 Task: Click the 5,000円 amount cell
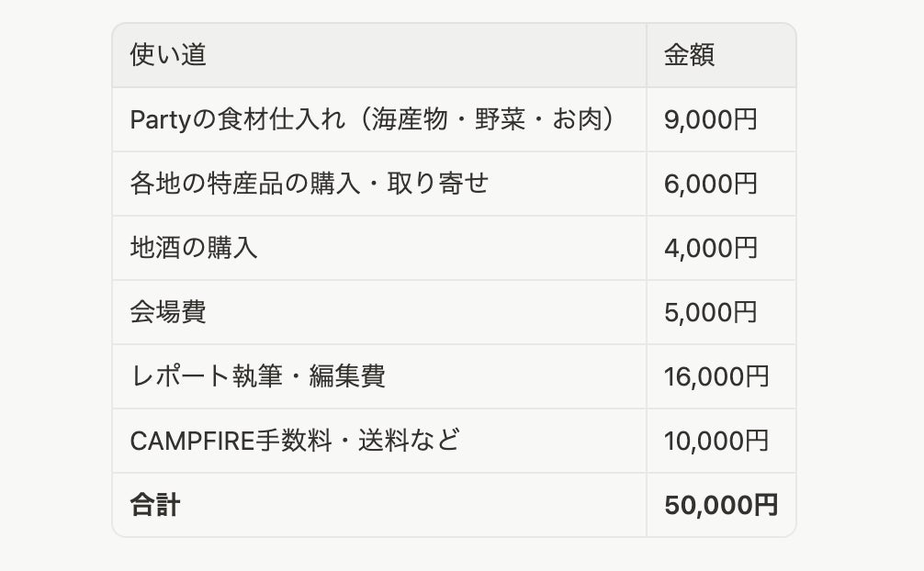point(710,312)
